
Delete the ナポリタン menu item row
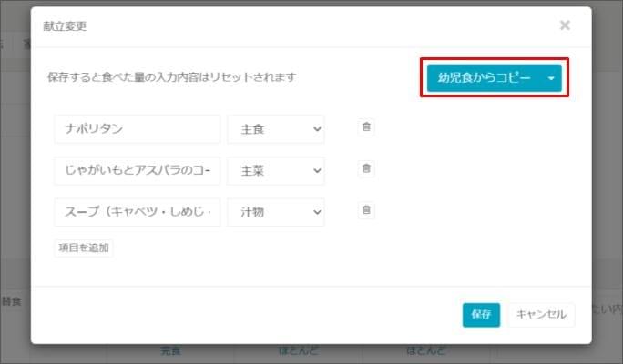coord(366,127)
